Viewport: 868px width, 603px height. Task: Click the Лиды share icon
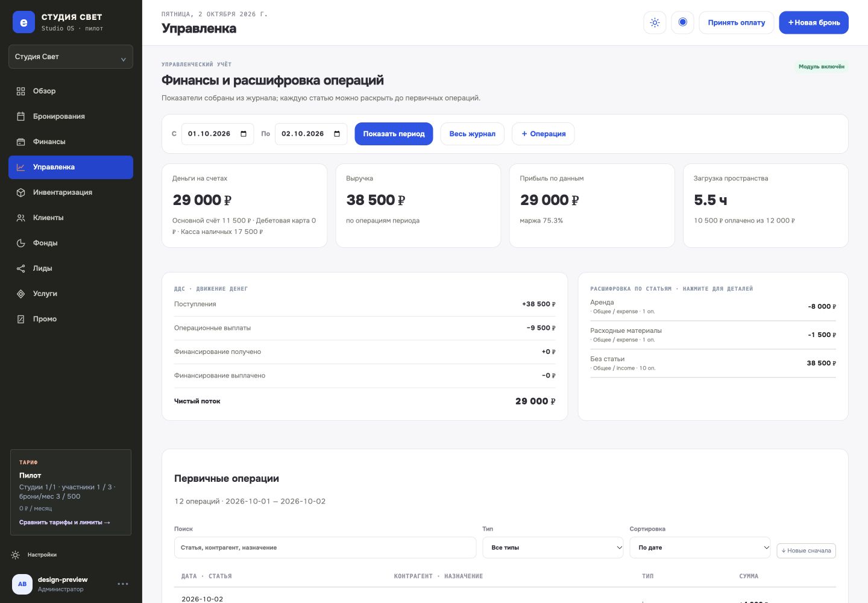(x=20, y=268)
